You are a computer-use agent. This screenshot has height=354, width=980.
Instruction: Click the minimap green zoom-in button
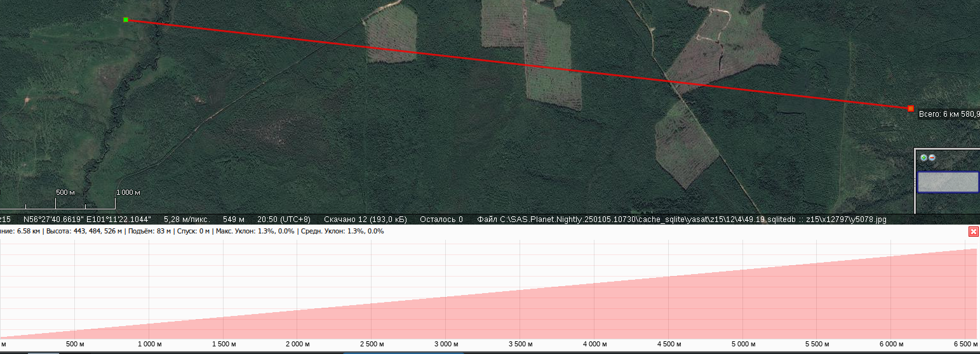coord(923,157)
